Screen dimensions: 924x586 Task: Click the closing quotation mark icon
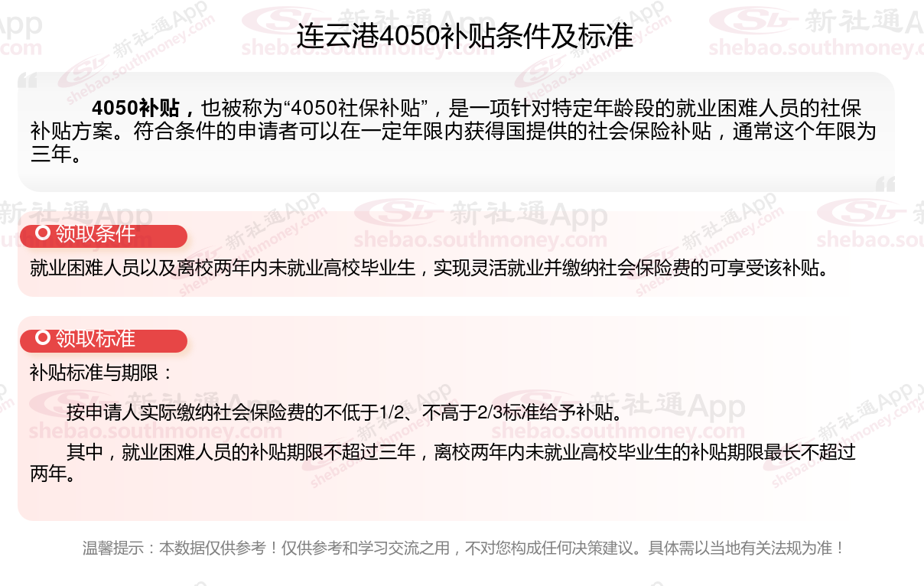[x=885, y=184]
